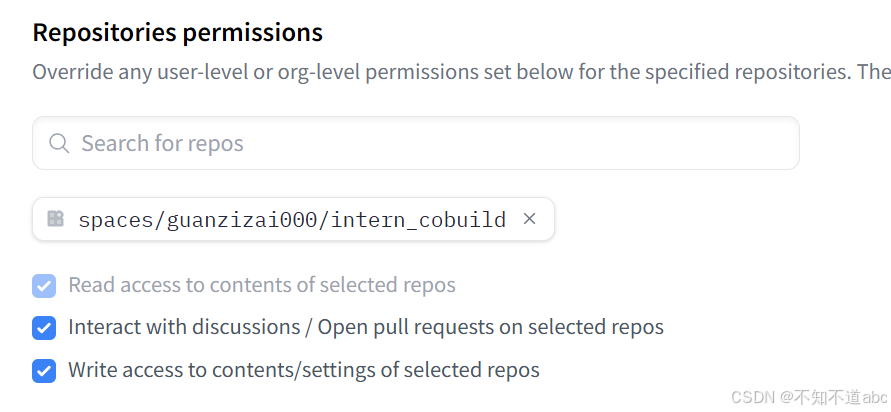
Task: Click the magnifier icon in the repo search box
Action: coord(59,144)
